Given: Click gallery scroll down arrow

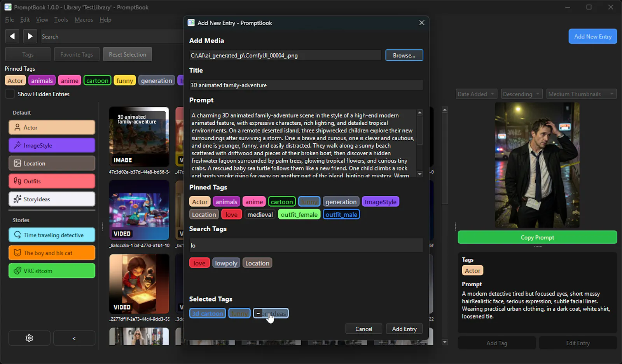Looking at the screenshot, I should point(445,342).
